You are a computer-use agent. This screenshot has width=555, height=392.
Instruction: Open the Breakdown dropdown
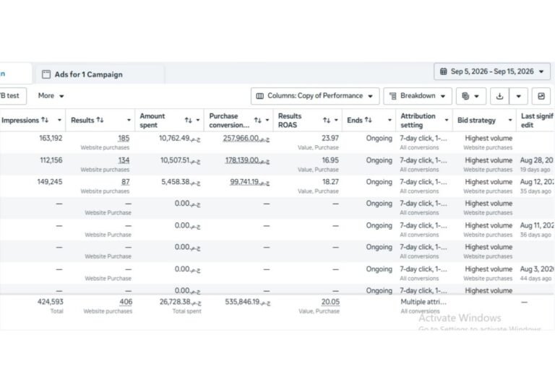(417, 96)
